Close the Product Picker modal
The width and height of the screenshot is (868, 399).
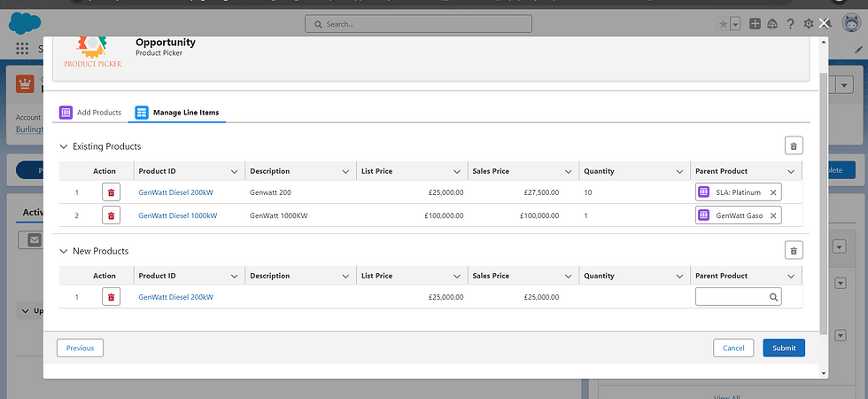point(824,23)
